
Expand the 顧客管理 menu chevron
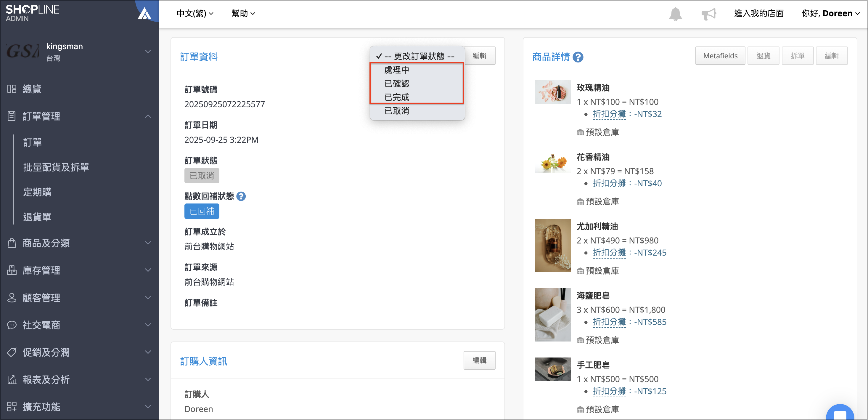(x=148, y=298)
